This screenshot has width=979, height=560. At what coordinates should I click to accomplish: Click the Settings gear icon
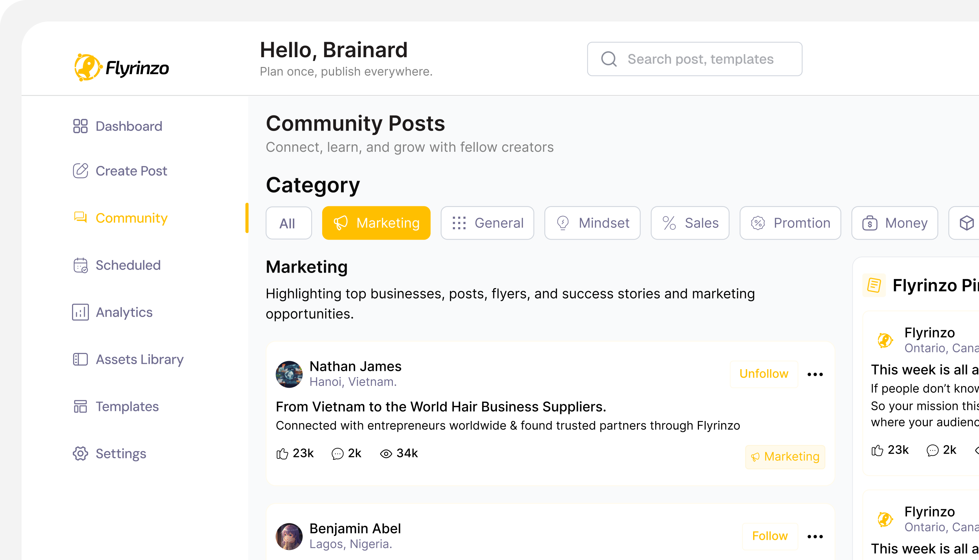(x=80, y=453)
